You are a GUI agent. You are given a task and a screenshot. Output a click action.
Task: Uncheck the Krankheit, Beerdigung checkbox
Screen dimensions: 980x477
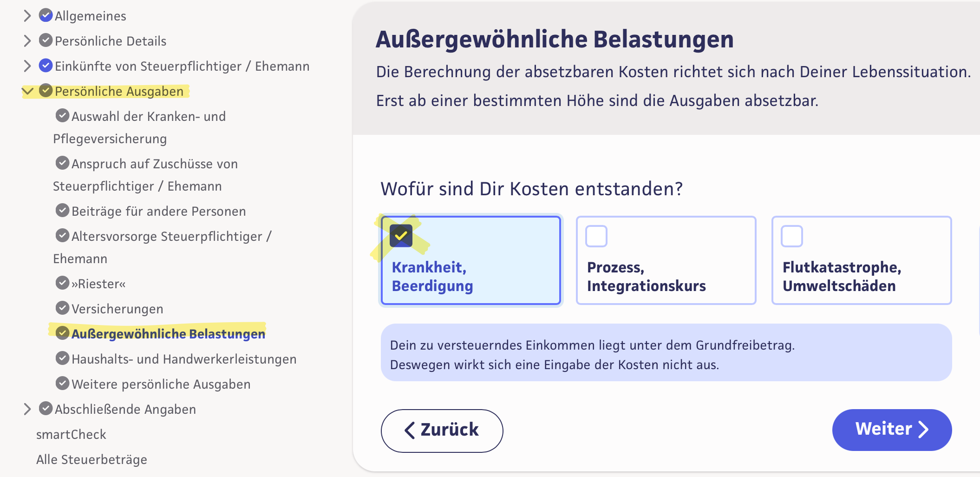coord(401,236)
